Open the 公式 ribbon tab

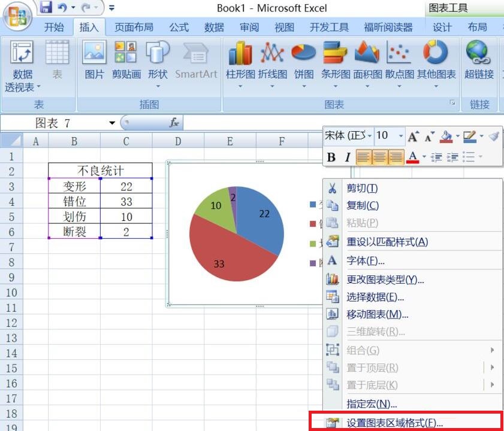pyautogui.click(x=179, y=28)
